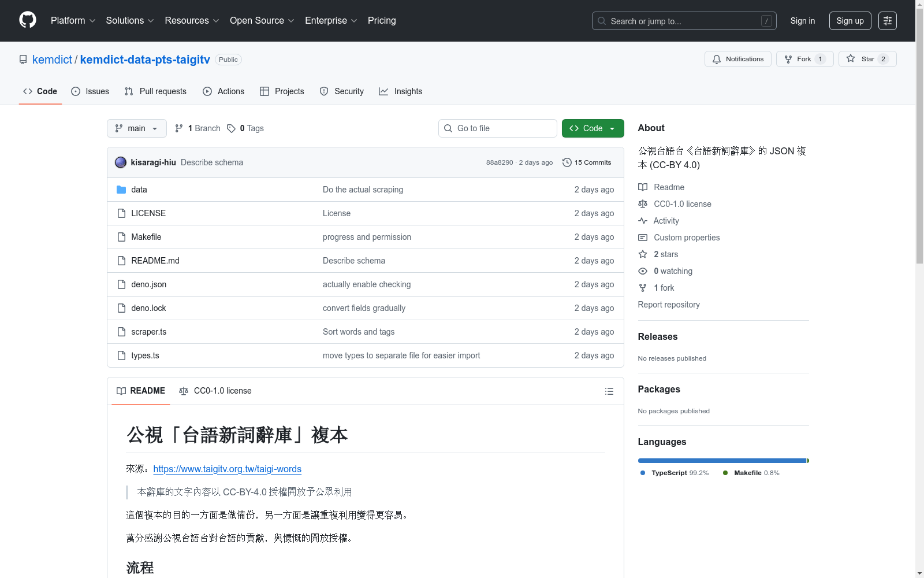Open 'Do the actual scraping' commit message
This screenshot has height=578, width=924.
[x=363, y=190]
